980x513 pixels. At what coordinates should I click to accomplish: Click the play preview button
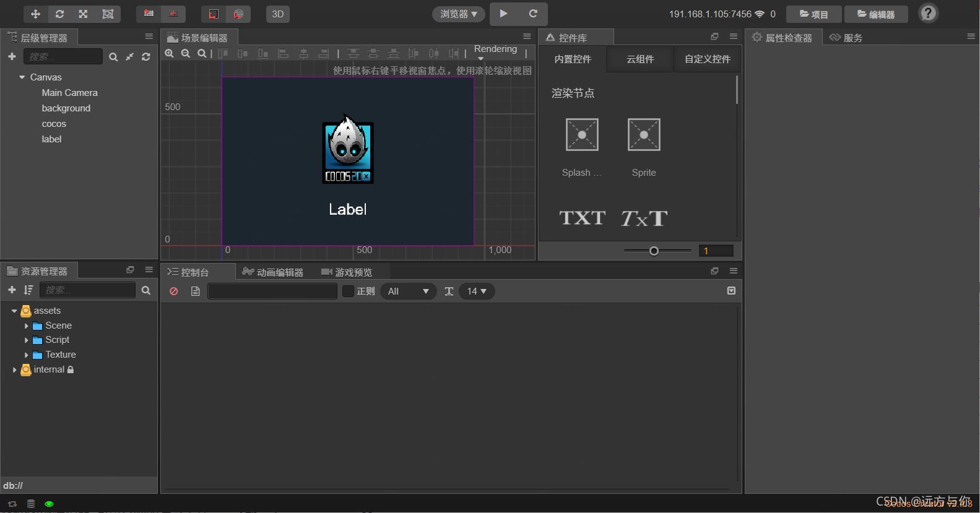504,14
